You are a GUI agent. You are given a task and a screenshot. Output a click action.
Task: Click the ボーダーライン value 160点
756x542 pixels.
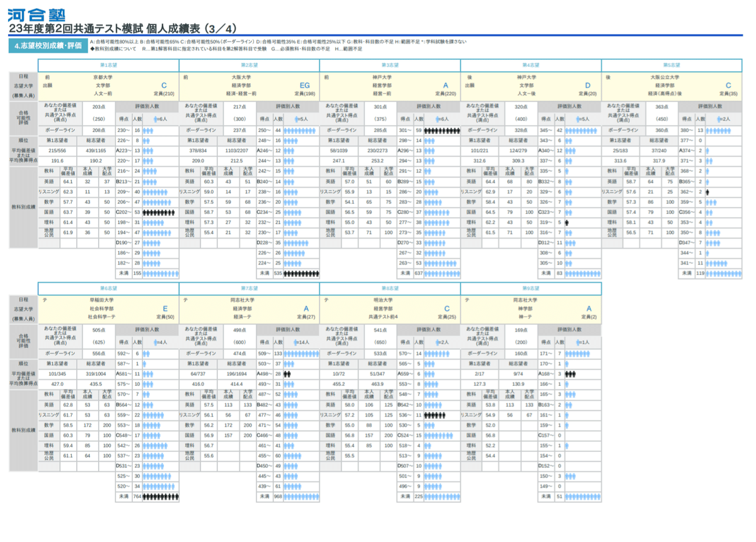520,353
